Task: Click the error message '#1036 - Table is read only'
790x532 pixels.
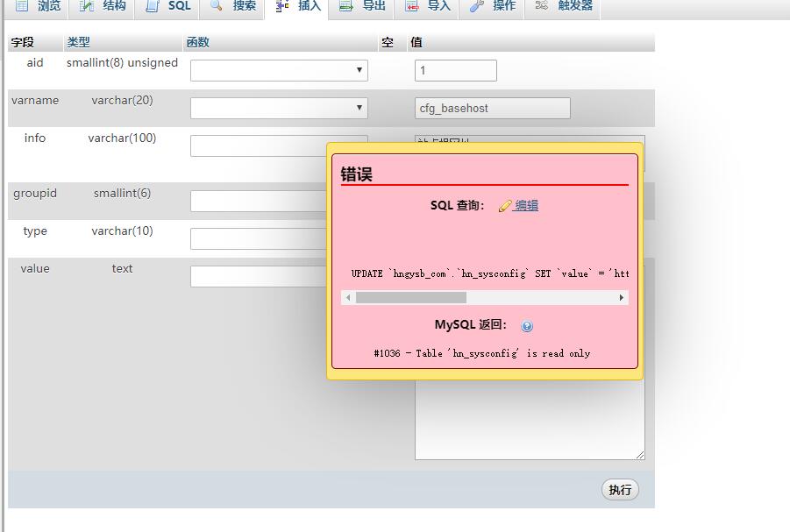Action: point(482,354)
